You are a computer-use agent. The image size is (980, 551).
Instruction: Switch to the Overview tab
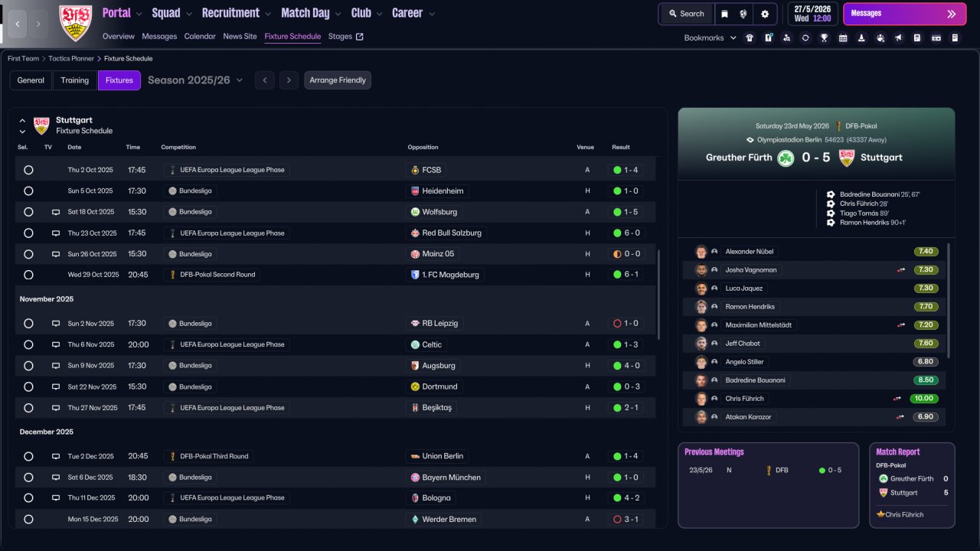click(x=119, y=36)
